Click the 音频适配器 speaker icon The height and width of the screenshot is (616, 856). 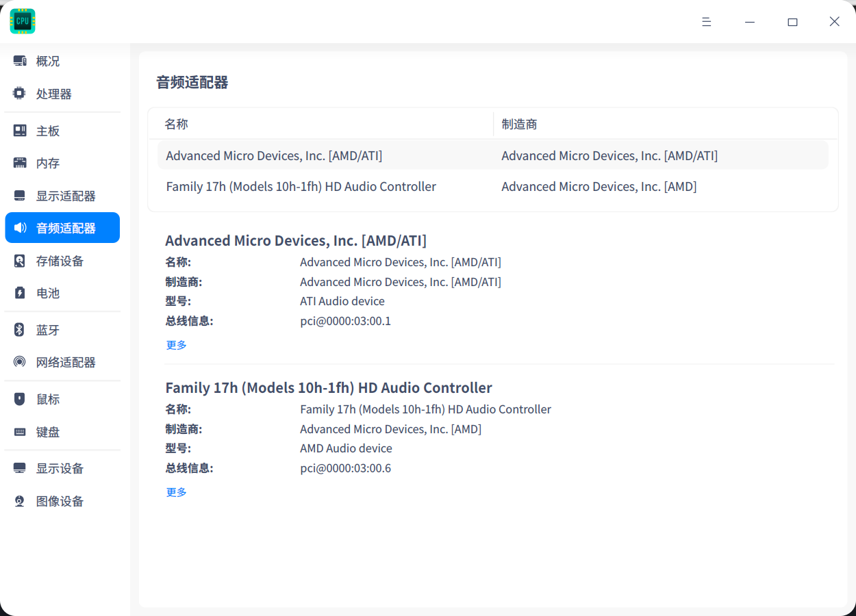pyautogui.click(x=20, y=228)
